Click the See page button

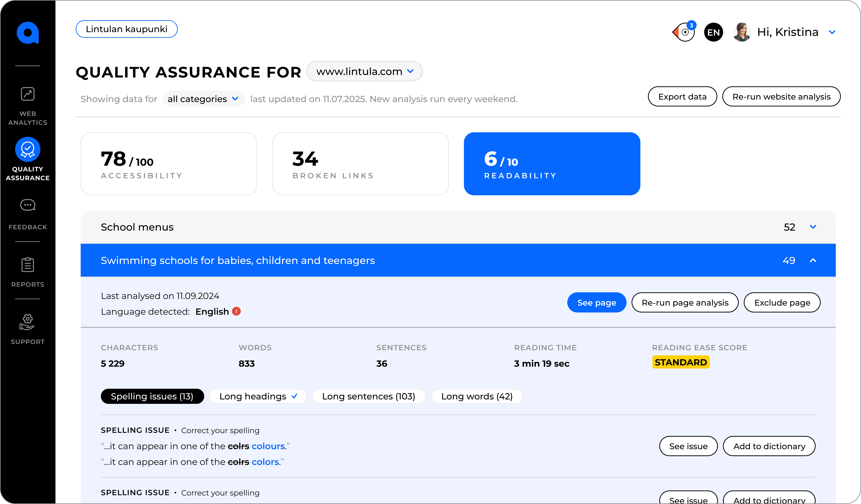pos(597,303)
